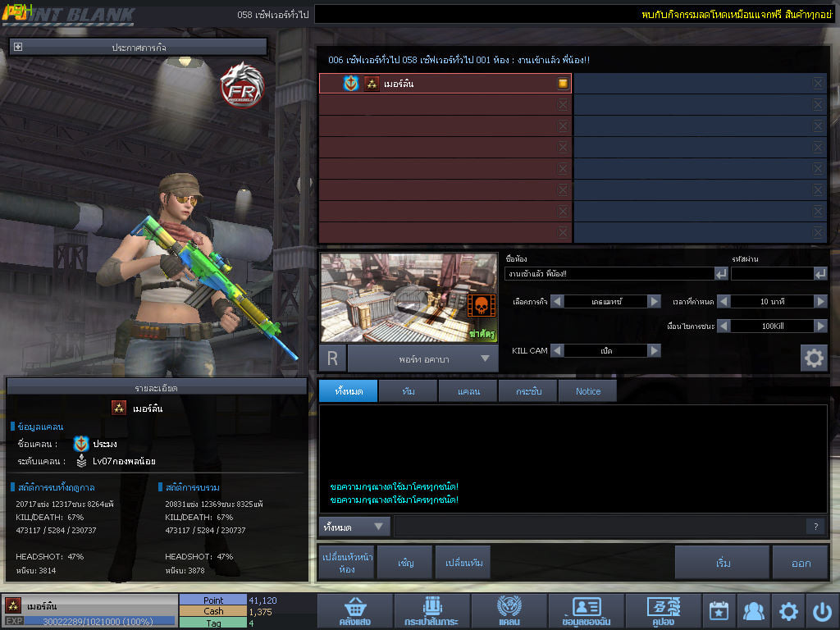Click the เชิญ invite button

405,563
